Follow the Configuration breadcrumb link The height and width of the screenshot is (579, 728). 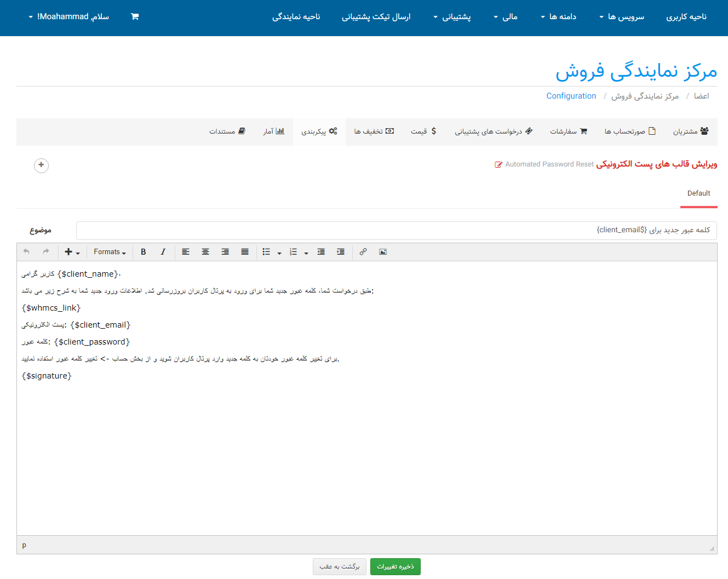[x=571, y=96]
